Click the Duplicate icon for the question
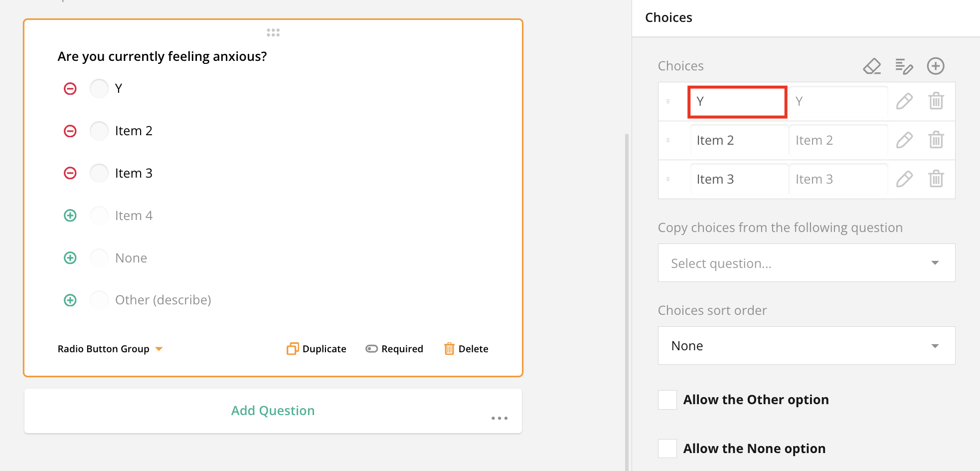The image size is (980, 471). pos(293,348)
